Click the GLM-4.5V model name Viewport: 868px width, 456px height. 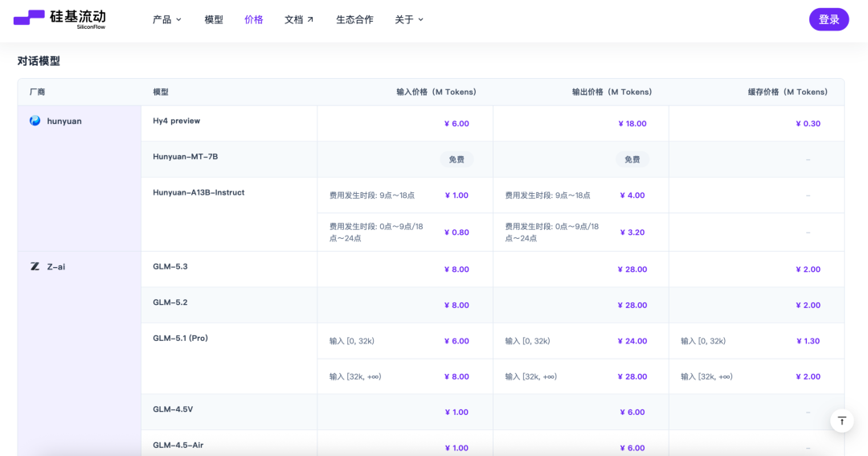point(174,409)
